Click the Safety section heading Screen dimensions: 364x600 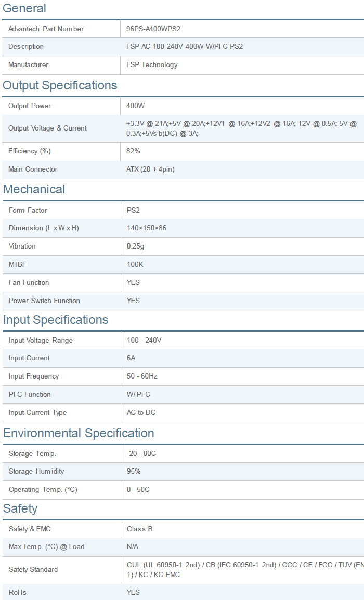tap(20, 508)
